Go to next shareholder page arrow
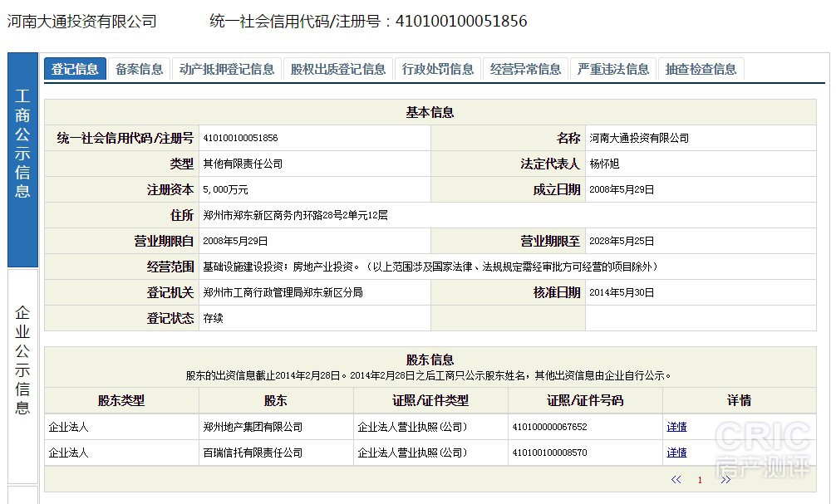The image size is (836, 504). pos(725,479)
